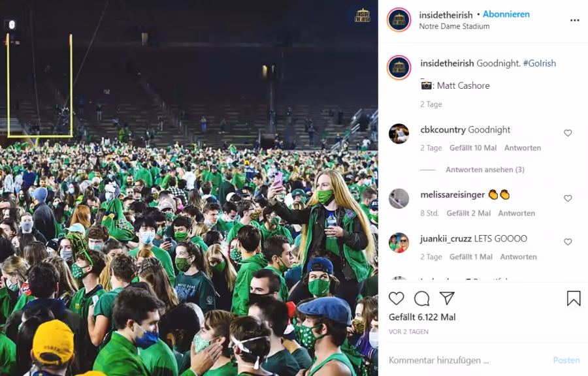Image resolution: width=588 pixels, height=376 pixels.
Task: Open the three-dot more options menu
Action: pos(574,20)
